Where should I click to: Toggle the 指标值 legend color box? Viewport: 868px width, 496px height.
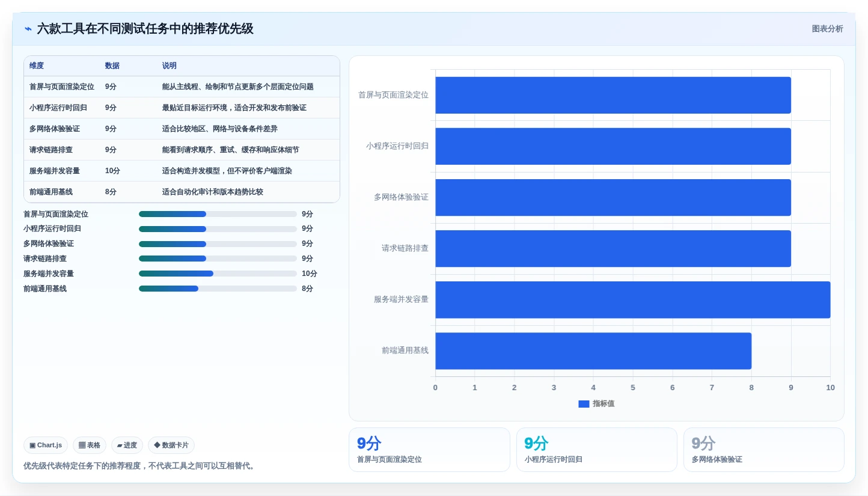(584, 404)
